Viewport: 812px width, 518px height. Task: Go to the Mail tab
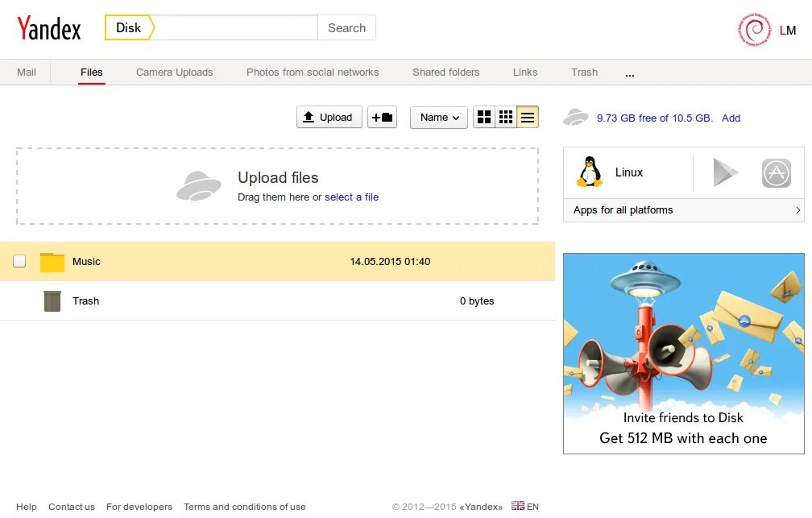26,72
